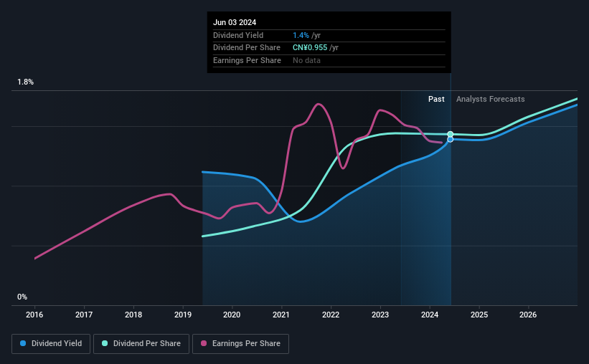589x364 pixels.
Task: Click the 2025 x-axis label
Action: coord(479,315)
